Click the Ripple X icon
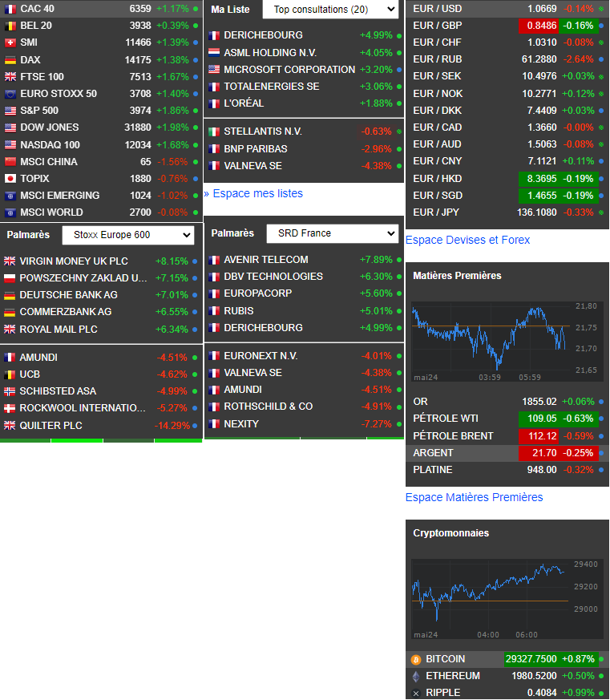The width and height of the screenshot is (610, 700). pyautogui.click(x=415, y=693)
